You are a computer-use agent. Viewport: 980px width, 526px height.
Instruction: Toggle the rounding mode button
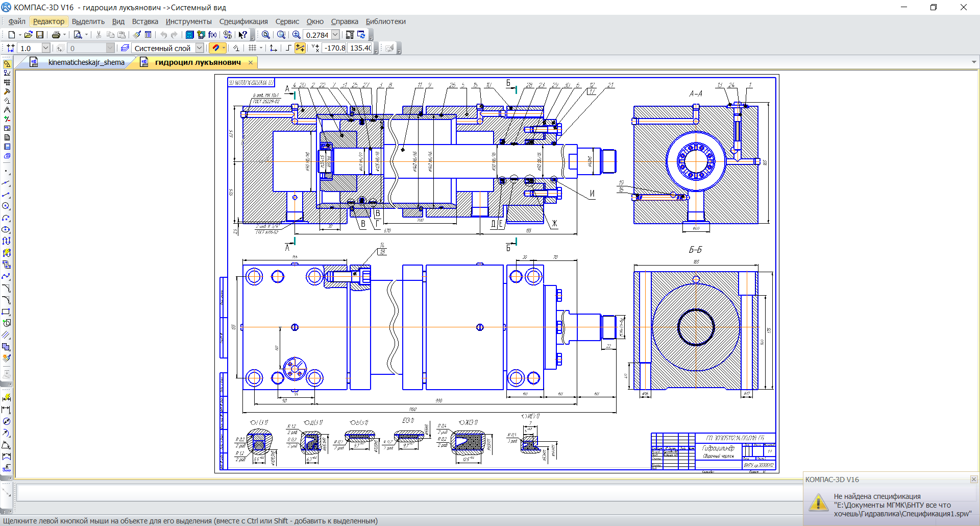point(288,48)
